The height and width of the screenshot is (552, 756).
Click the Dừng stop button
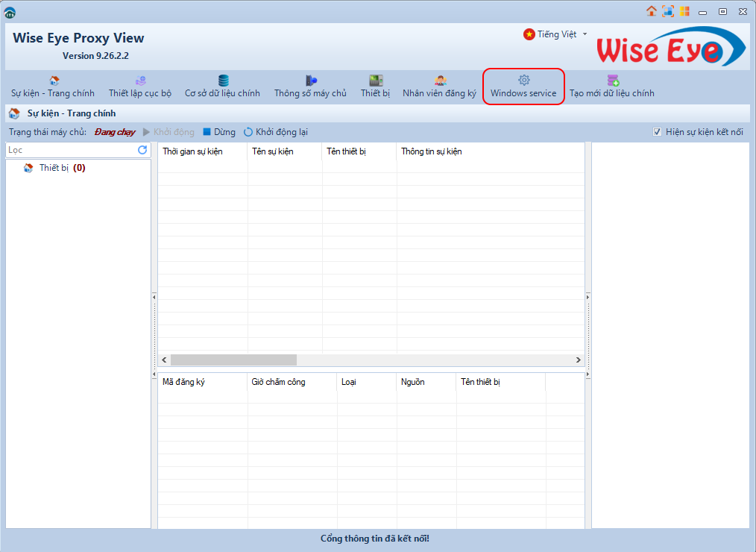tap(218, 132)
